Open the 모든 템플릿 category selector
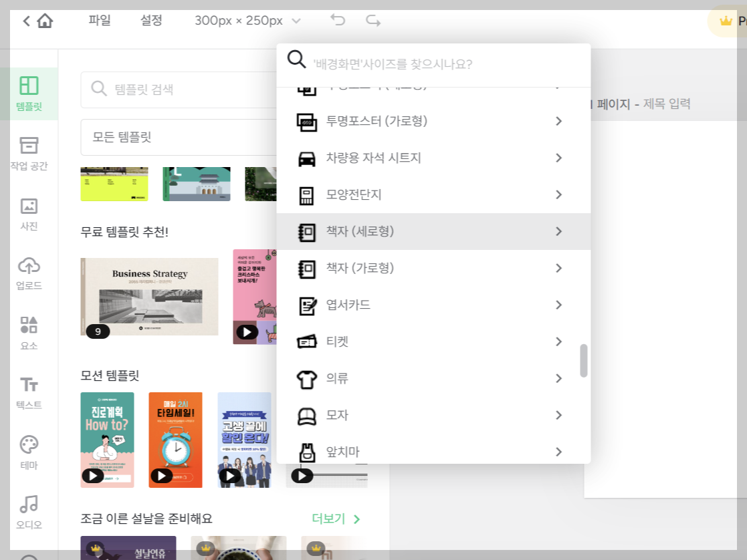Viewport: 747px width, 560px height. (179, 137)
